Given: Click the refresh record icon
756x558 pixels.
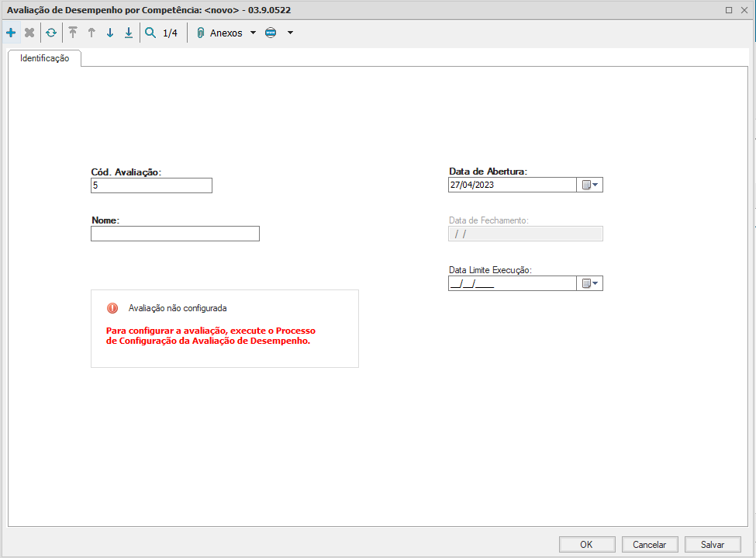Looking at the screenshot, I should point(51,33).
